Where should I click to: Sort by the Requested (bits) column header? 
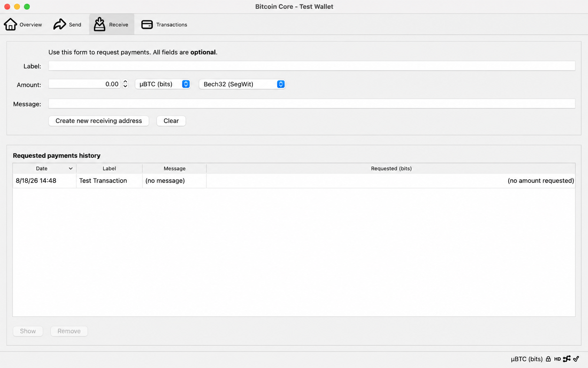(x=391, y=168)
